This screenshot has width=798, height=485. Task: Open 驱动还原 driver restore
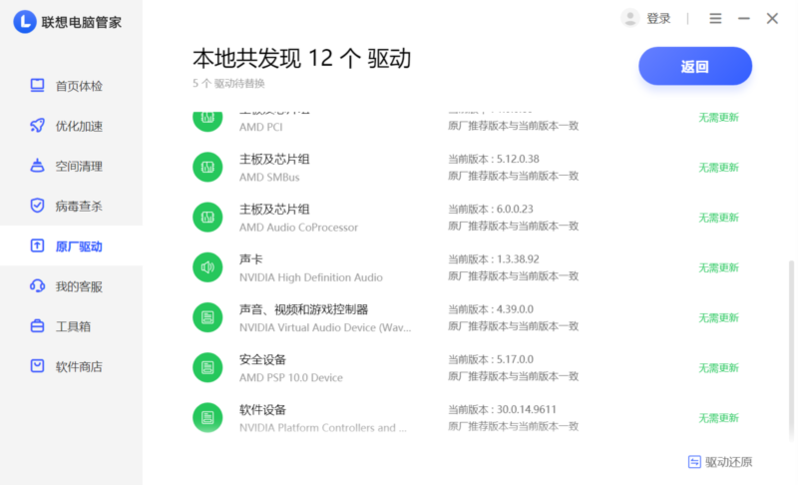(720, 462)
